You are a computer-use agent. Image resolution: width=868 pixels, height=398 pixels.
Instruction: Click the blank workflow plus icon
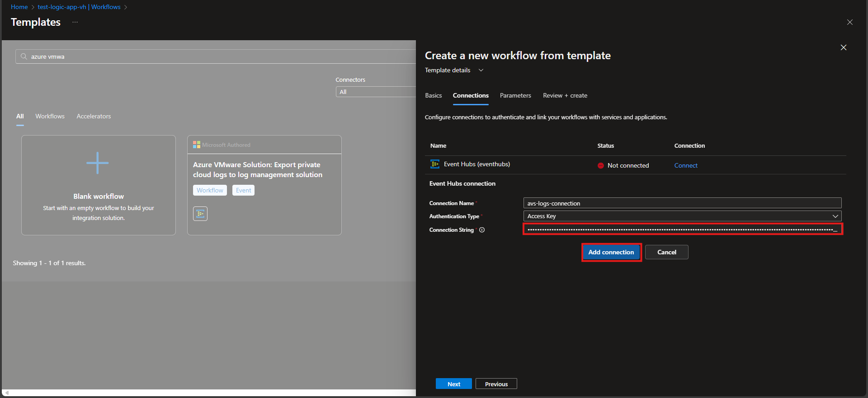coord(98,163)
